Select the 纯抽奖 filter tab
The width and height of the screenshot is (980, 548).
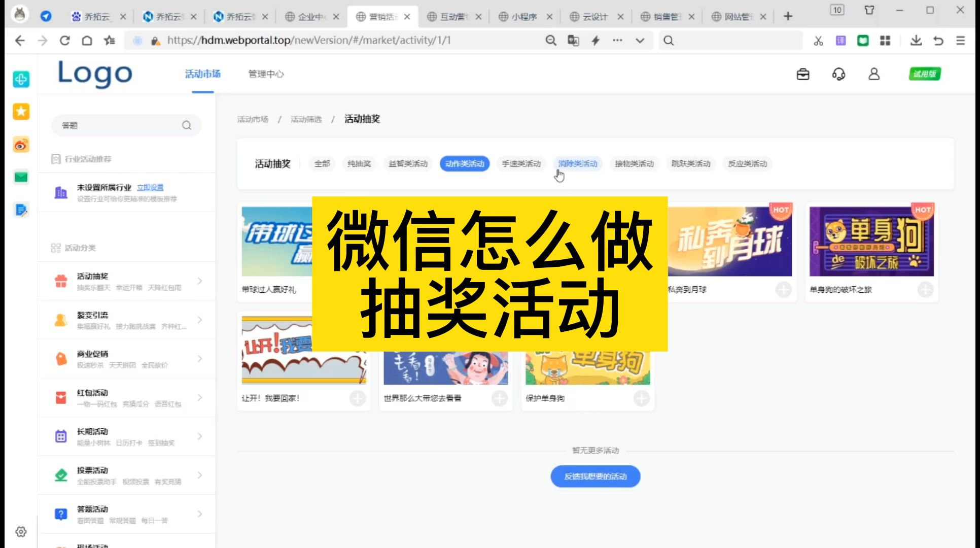(359, 164)
